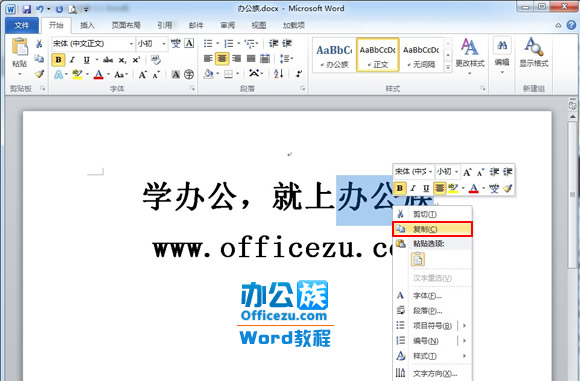Select the Format Painter brush in ribbon
The height and width of the screenshot is (381, 580).
[x=39, y=74]
